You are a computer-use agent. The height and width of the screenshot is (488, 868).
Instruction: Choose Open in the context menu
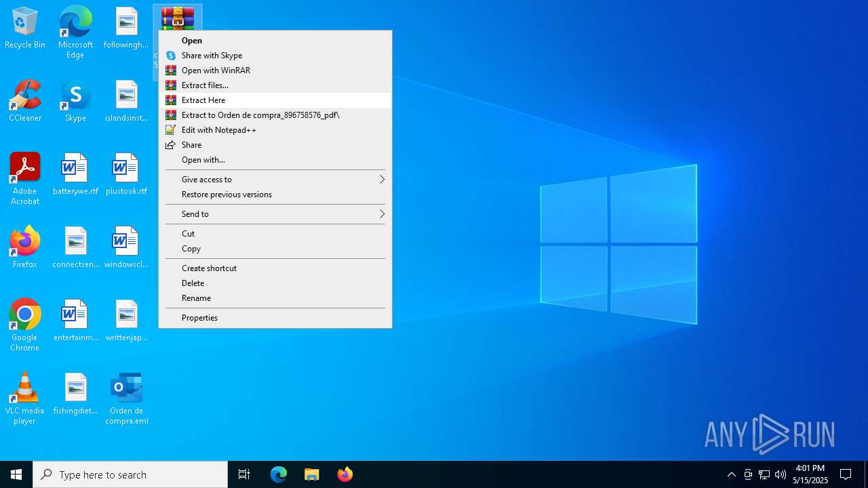coord(275,41)
